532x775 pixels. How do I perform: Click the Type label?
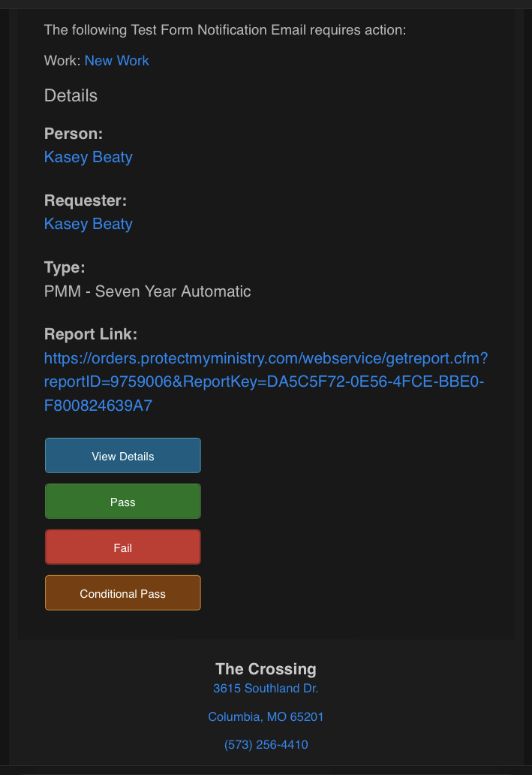tap(65, 267)
